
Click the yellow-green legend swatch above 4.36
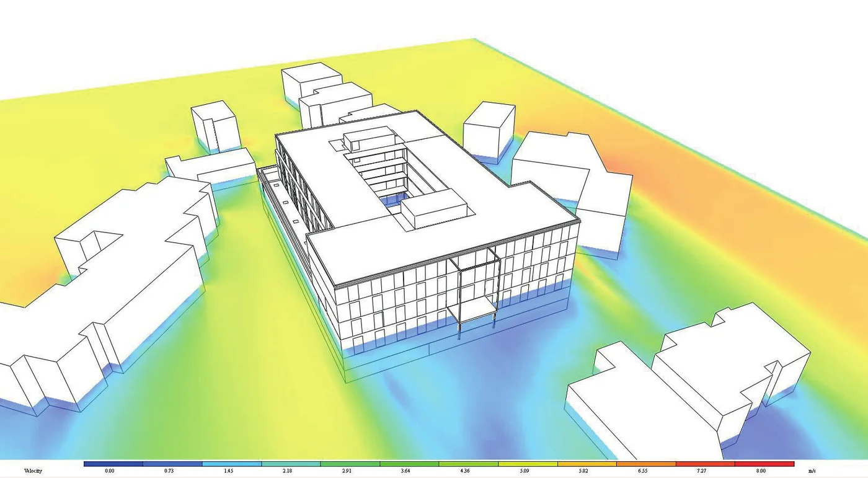[x=468, y=463]
